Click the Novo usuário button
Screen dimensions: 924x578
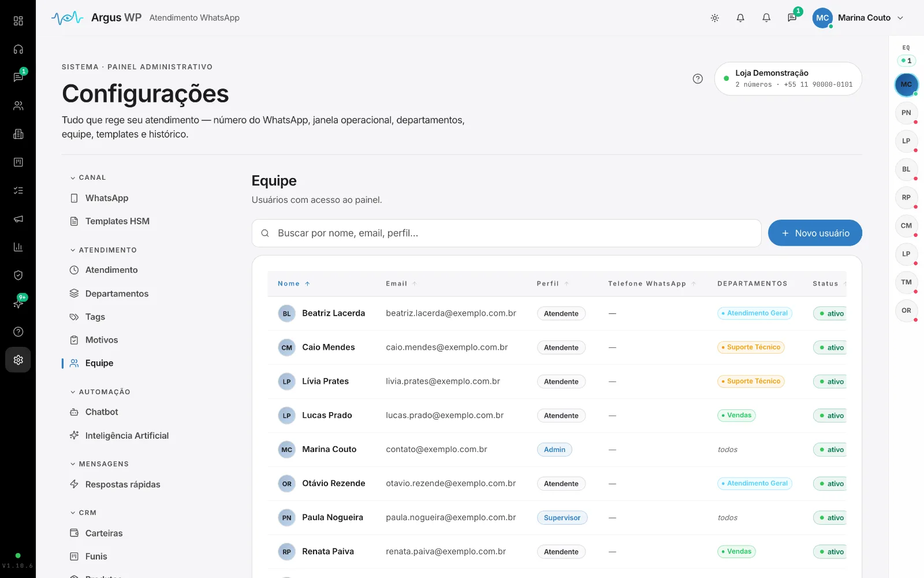(x=815, y=233)
